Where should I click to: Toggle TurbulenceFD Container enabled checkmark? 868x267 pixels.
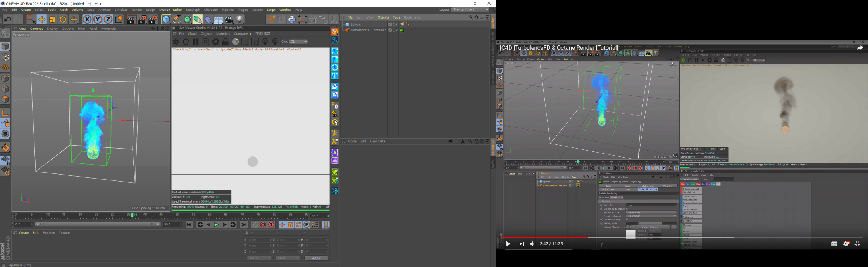397,30
